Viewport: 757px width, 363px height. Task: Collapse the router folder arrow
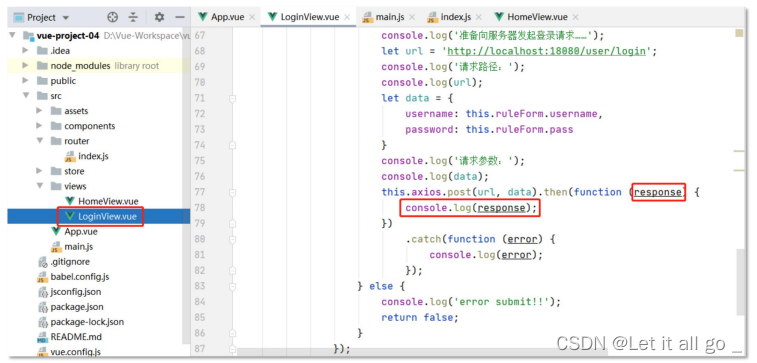click(40, 141)
